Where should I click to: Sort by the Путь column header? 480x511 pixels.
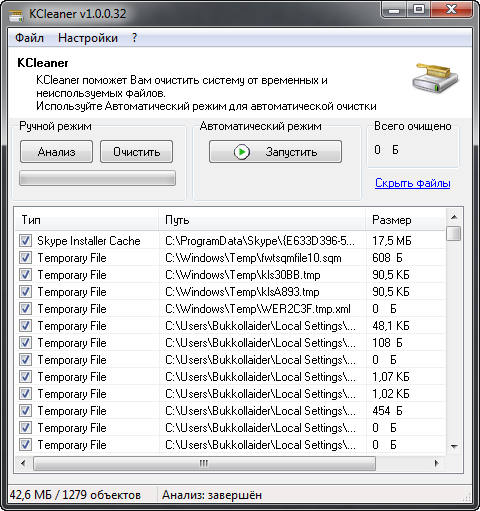click(262, 220)
